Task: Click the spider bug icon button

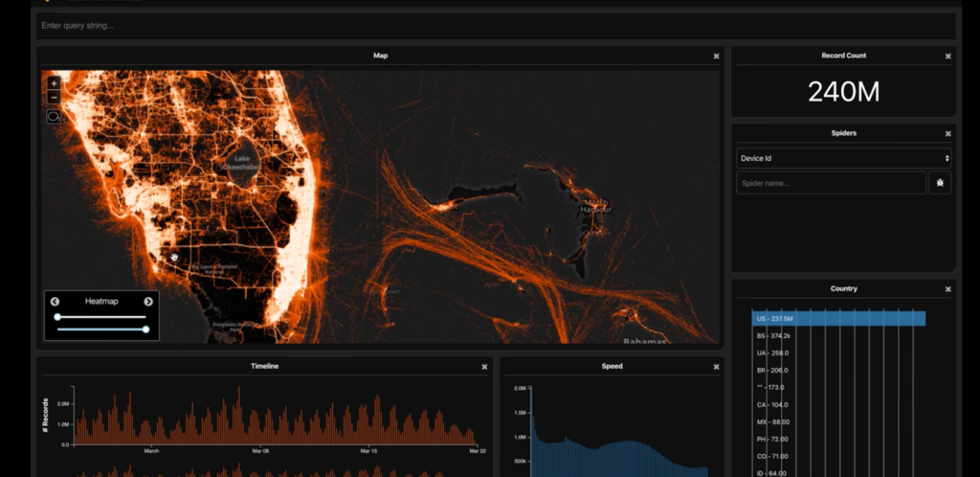Action: [940, 183]
